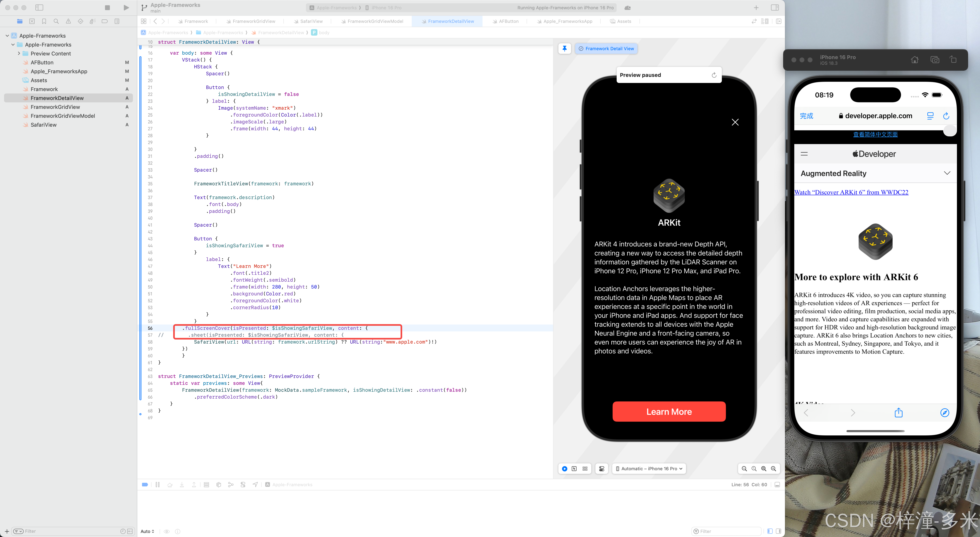Expand the Augmented Reality menu chevron in Safari
The height and width of the screenshot is (537, 980).
947,173
